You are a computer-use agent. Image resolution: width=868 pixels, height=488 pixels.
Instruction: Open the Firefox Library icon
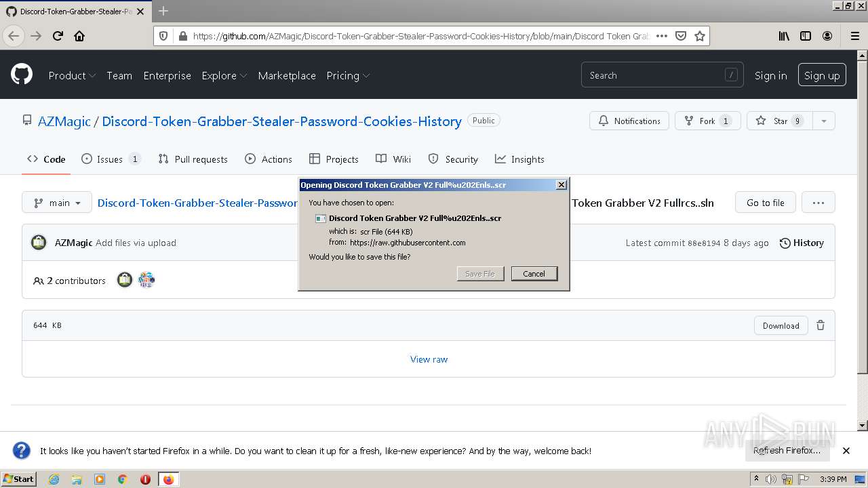[x=784, y=36]
